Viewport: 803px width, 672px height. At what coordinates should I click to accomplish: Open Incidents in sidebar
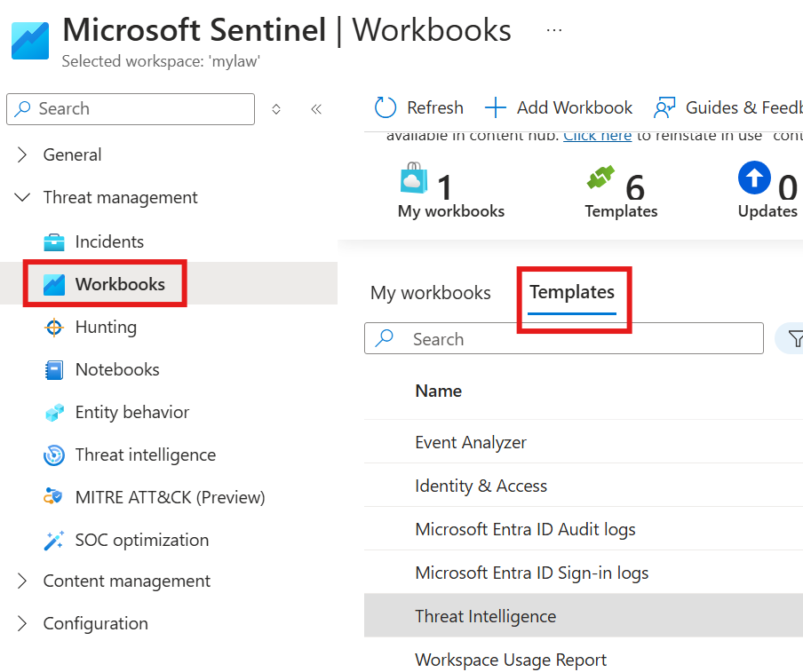(x=109, y=241)
